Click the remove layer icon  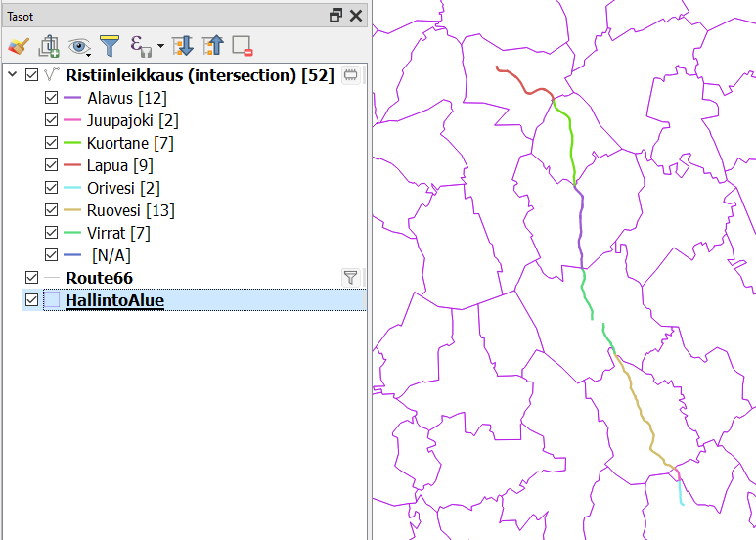[243, 45]
